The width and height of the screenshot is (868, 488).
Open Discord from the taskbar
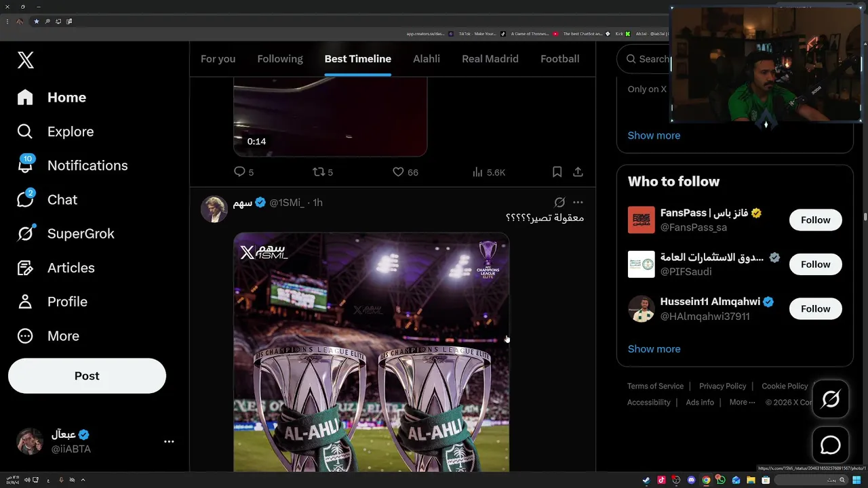(x=691, y=481)
